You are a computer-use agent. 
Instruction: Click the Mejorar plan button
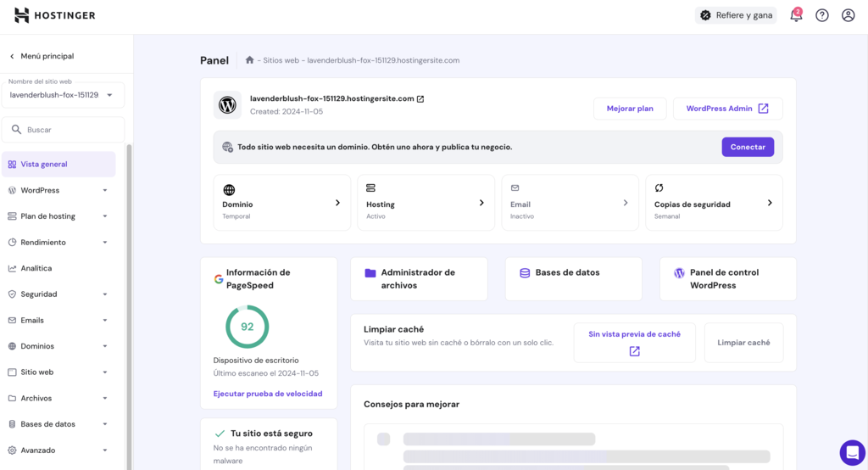(x=630, y=109)
